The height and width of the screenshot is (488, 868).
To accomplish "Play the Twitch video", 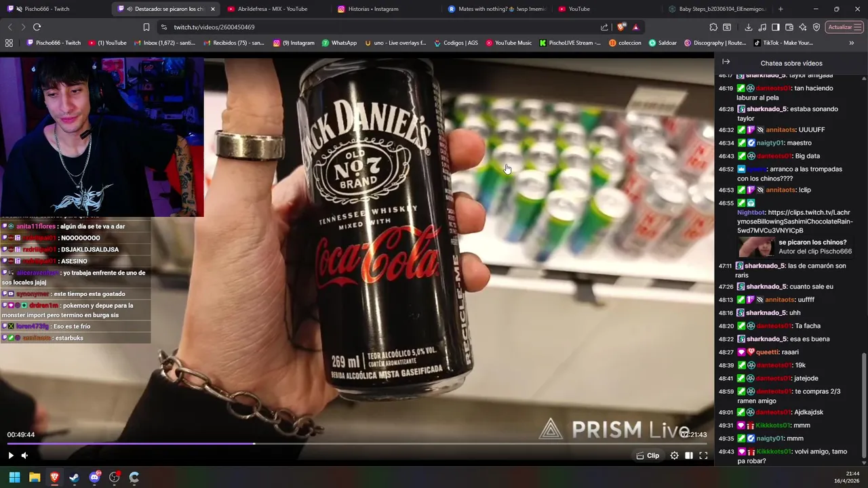I will point(10,455).
